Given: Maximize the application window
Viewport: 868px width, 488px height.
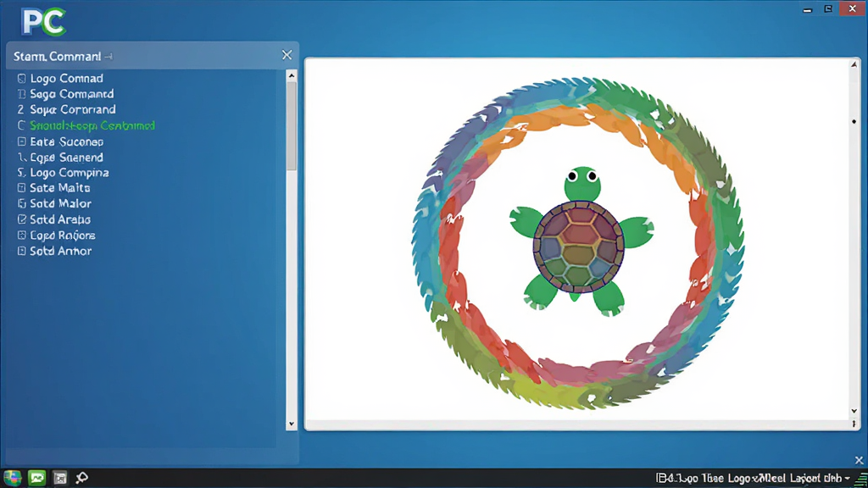Looking at the screenshot, I should pyautogui.click(x=828, y=8).
